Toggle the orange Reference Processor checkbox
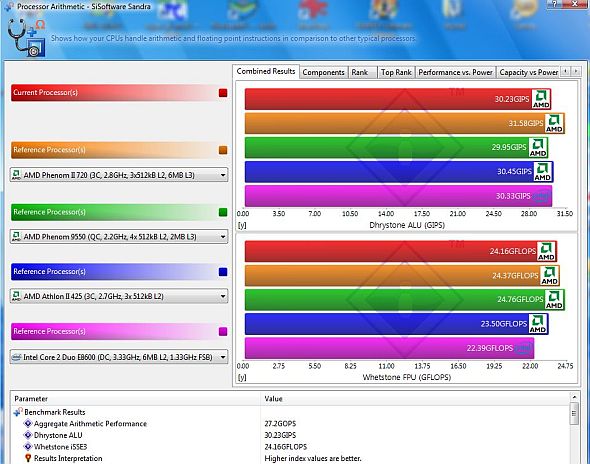590x464 pixels. coord(223,150)
